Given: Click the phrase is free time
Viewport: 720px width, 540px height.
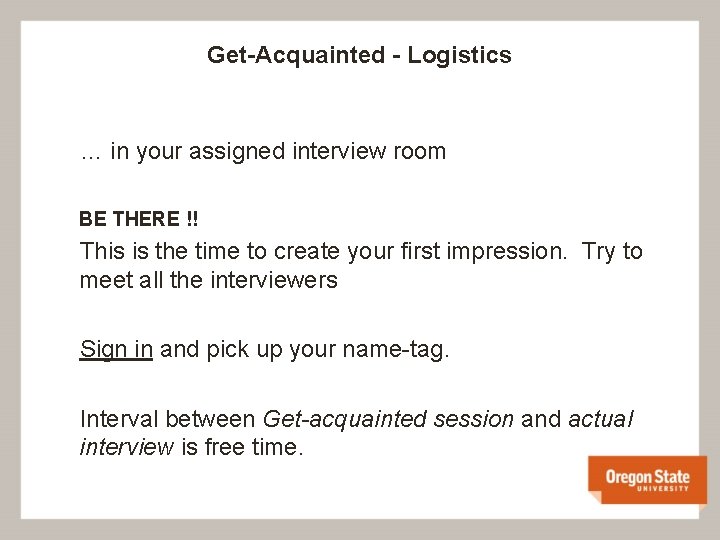Looking at the screenshot, I should coord(241,447).
